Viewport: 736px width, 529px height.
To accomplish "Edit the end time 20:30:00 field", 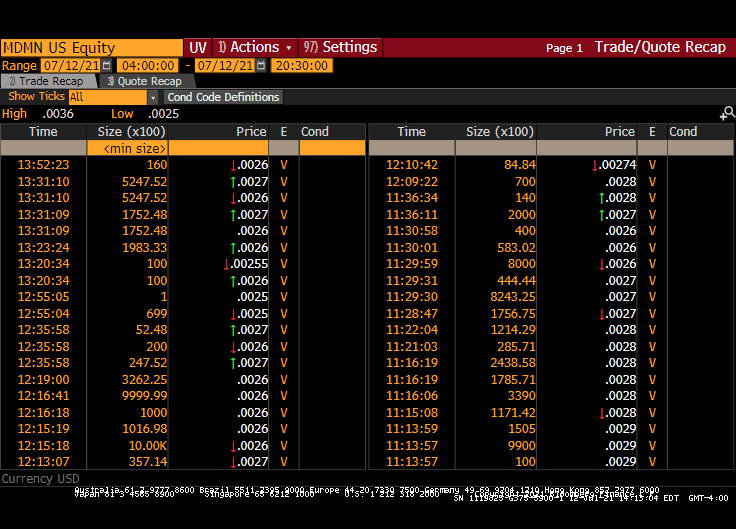I will (302, 65).
